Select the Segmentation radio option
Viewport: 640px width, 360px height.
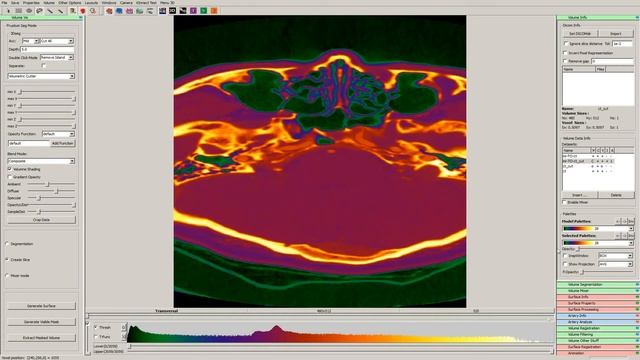click(x=7, y=244)
